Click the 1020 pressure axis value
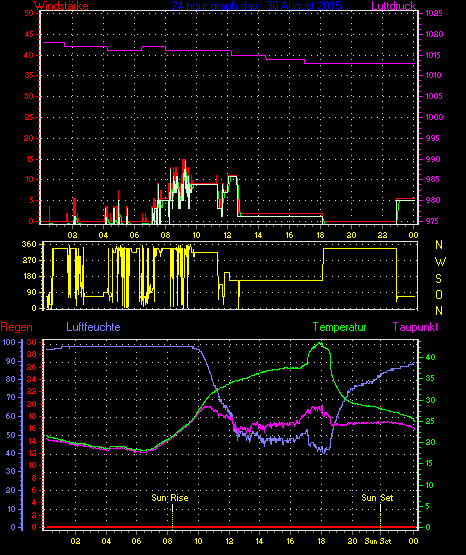This screenshot has width=466, height=555. (x=434, y=34)
